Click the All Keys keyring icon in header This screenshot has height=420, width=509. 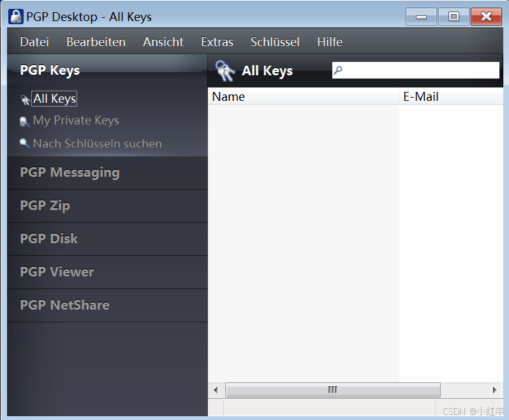coord(225,70)
